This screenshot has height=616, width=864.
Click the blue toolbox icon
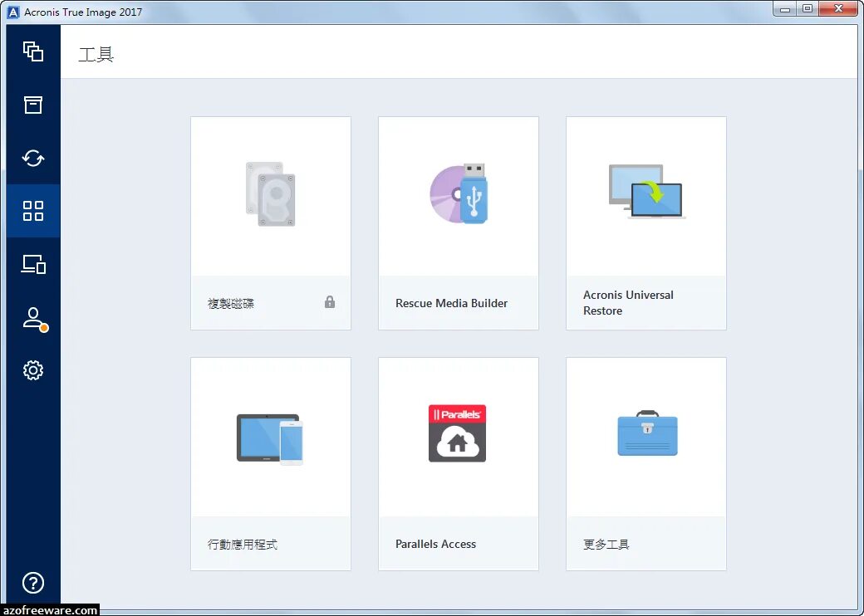[x=647, y=433]
